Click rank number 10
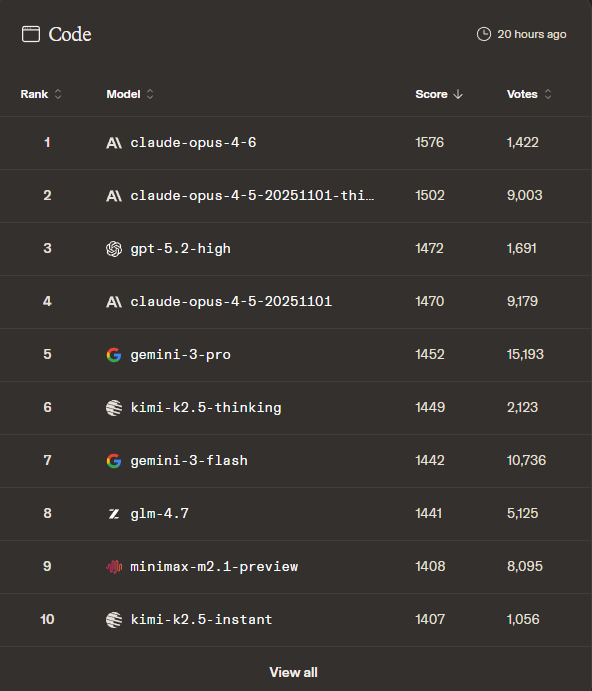The height and width of the screenshot is (691, 592). pos(47,620)
